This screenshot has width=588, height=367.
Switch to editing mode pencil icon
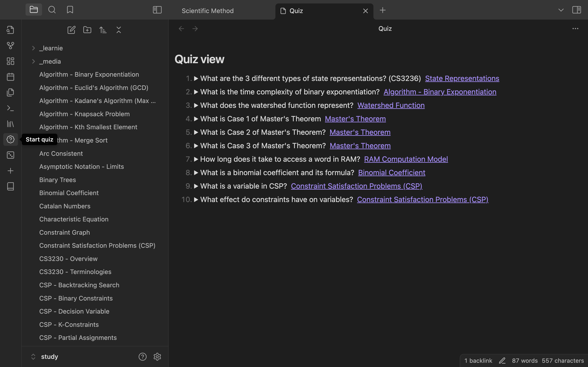[x=502, y=361]
